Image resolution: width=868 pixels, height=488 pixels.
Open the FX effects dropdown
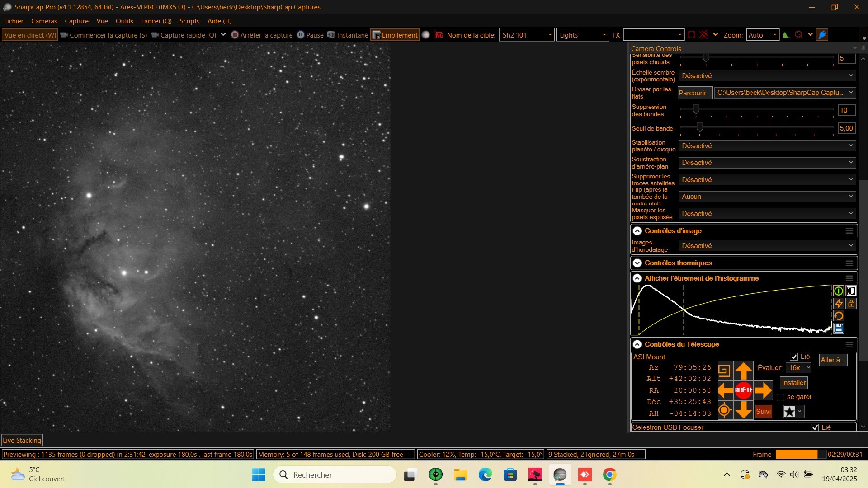click(x=653, y=35)
